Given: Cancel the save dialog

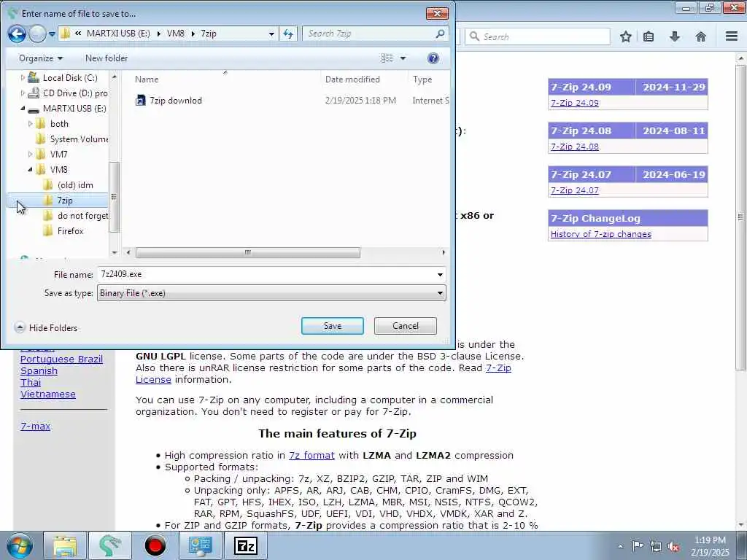Looking at the screenshot, I should [x=406, y=326].
